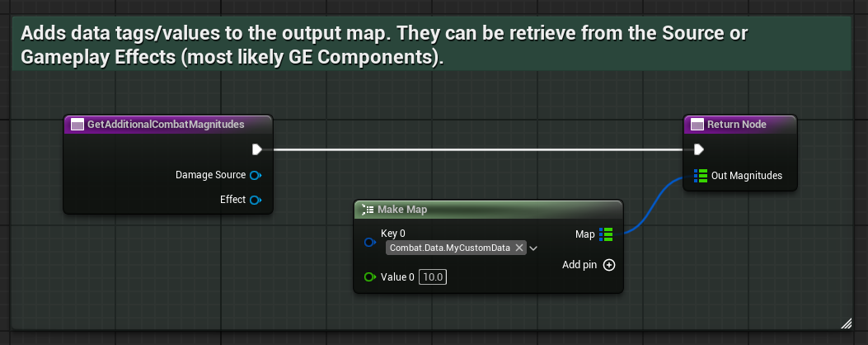Click the white execution wire between nodes
868x345 pixels.
(x=478, y=149)
